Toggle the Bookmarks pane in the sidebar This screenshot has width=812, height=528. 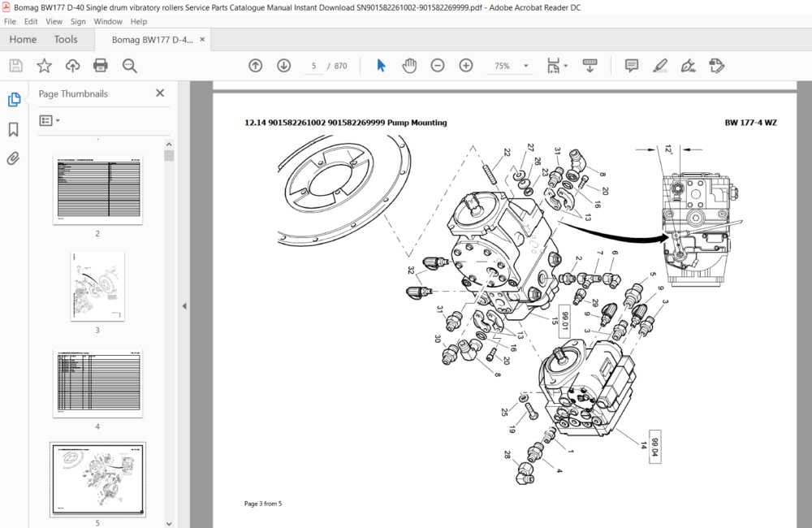pyautogui.click(x=14, y=129)
